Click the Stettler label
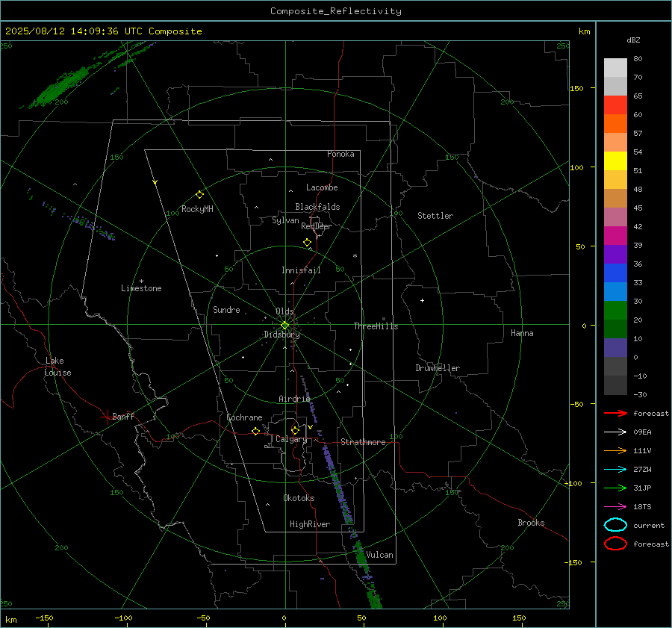This screenshot has height=628, width=672. tap(435, 216)
